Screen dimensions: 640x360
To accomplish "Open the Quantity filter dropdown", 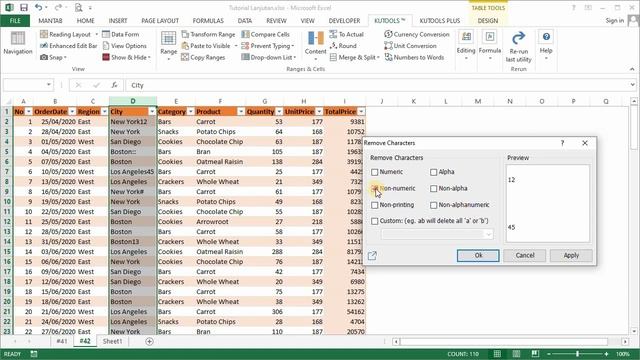I will [x=279, y=111].
